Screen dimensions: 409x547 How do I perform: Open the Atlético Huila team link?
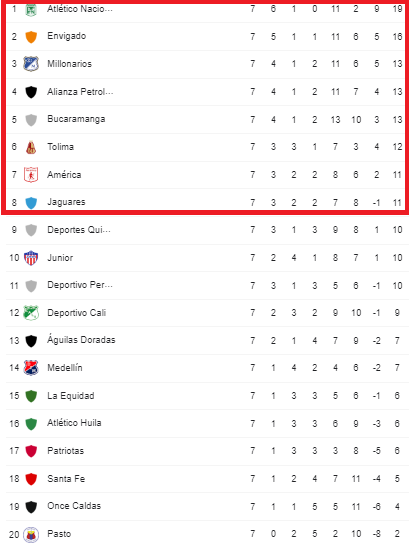click(x=74, y=423)
